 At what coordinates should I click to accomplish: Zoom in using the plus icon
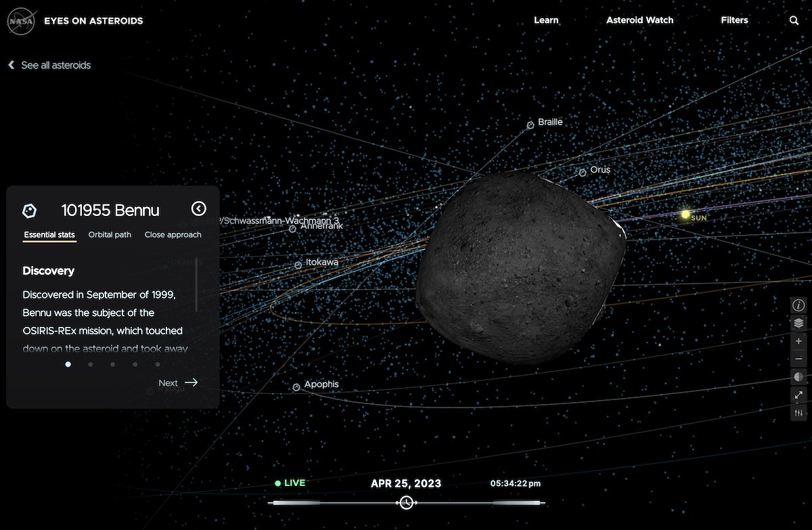[x=798, y=340]
